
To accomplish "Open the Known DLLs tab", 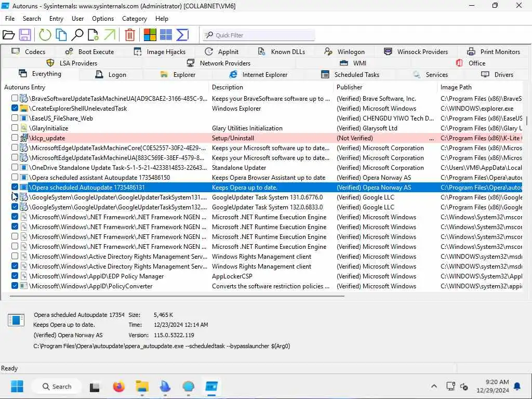I will tap(282, 51).
